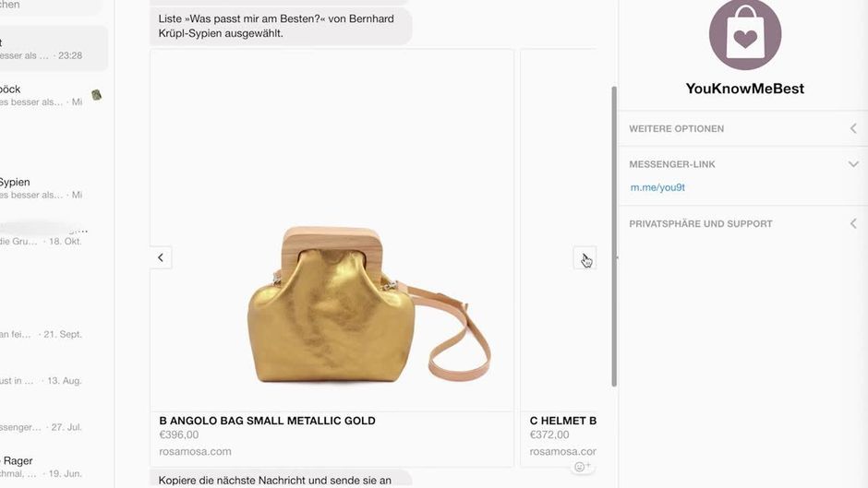Open rosamosa.com link under the Angolo bag
This screenshot has width=868, height=488.
[x=195, y=452]
